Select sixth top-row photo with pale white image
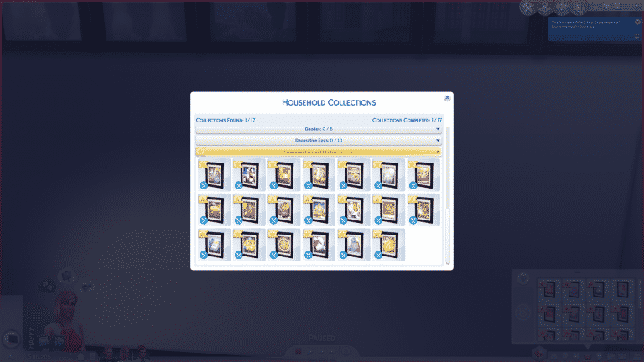Image resolution: width=644 pixels, height=362 pixels. 388,175
